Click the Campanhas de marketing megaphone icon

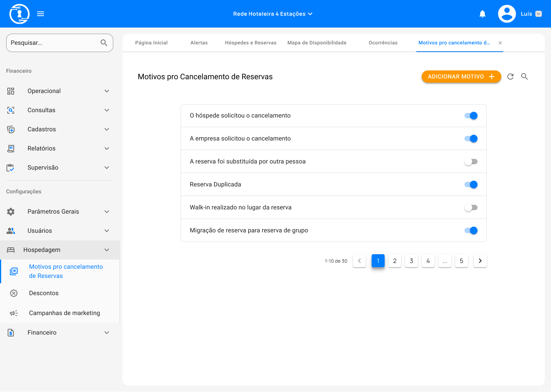click(x=14, y=313)
